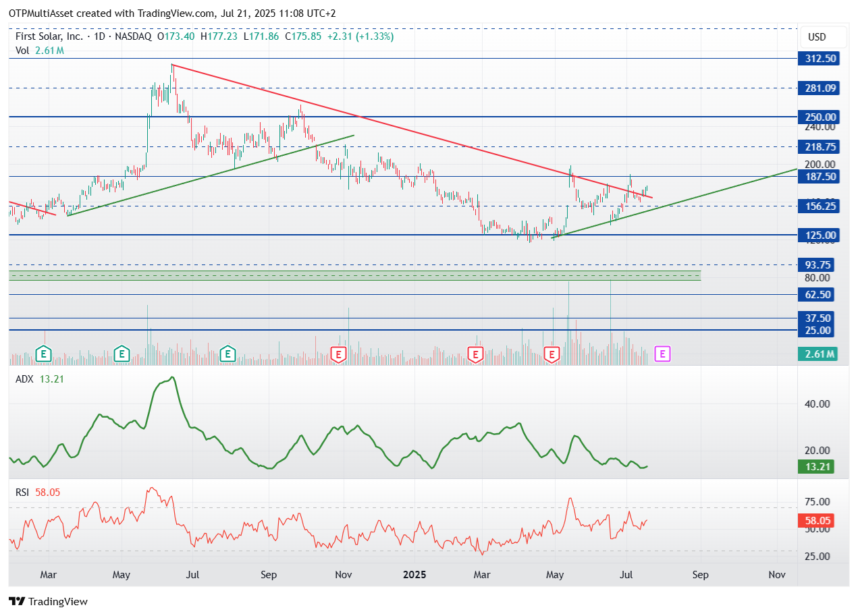
Task: Click the middle red E earnings marker
Action: [476, 354]
